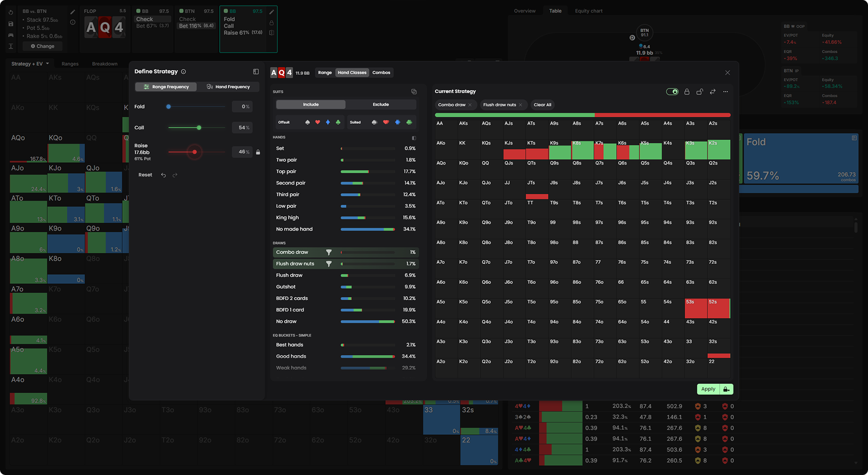Open the three-dots menu in Current Strategy
The width and height of the screenshot is (868, 475).
[x=725, y=92]
